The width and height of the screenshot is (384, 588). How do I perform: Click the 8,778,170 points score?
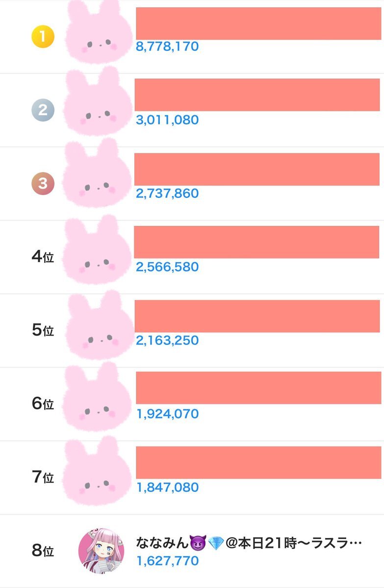(167, 47)
